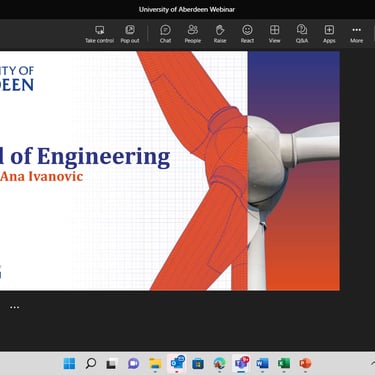This screenshot has width=375, height=375.
Task: Open the meeting Chat panel
Action: [x=165, y=34]
